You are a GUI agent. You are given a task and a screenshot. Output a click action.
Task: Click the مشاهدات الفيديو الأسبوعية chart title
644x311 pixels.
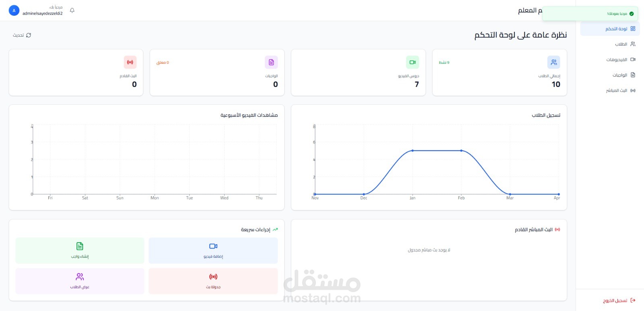pyautogui.click(x=249, y=115)
